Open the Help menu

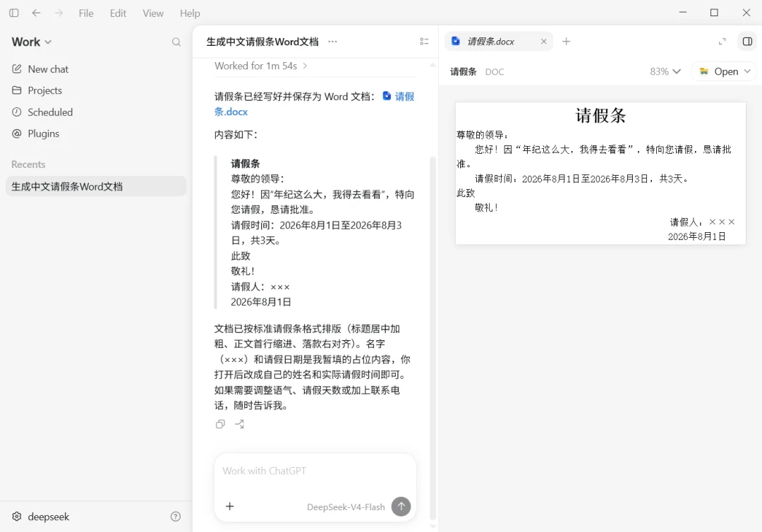pos(190,13)
